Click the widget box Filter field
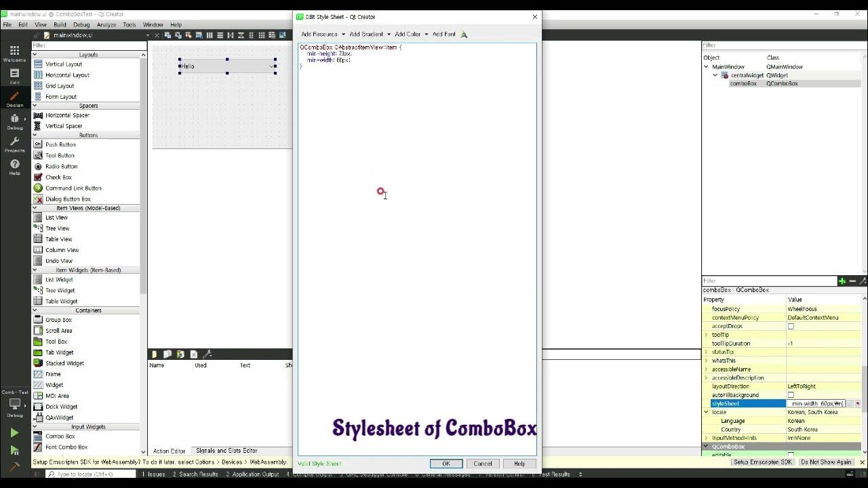 88,45
